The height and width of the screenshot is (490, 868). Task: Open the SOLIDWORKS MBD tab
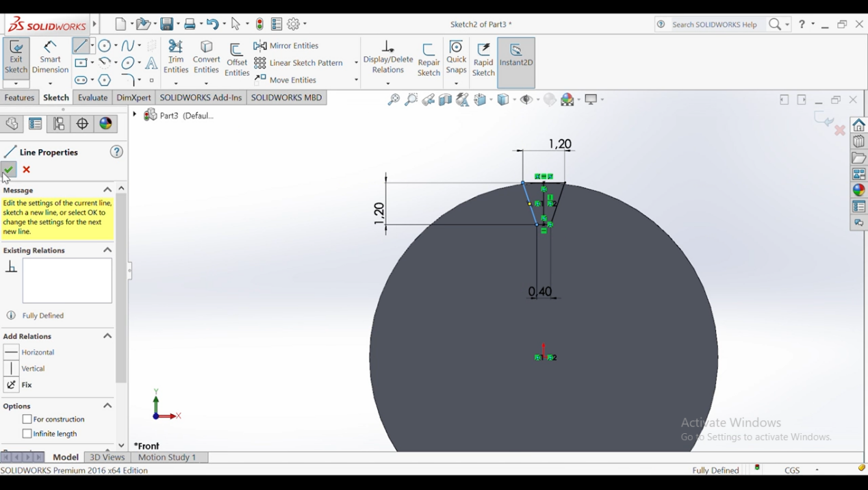coord(286,98)
